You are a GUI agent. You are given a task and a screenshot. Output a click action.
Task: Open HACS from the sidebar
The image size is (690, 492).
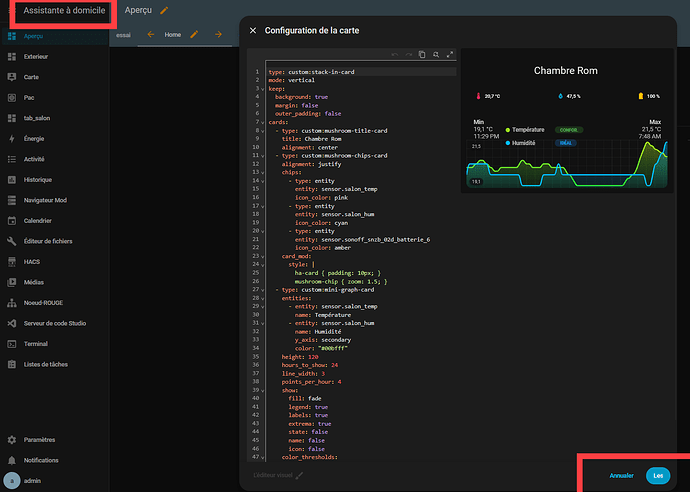coord(34,262)
